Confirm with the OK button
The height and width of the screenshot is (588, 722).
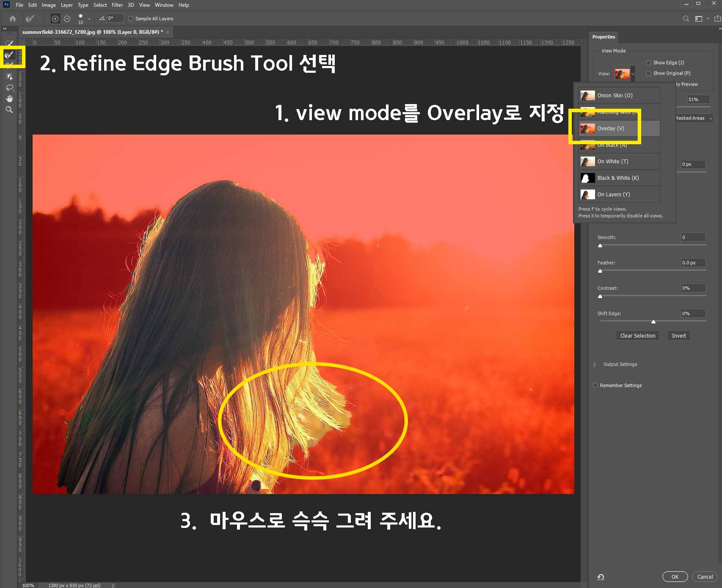(x=675, y=577)
